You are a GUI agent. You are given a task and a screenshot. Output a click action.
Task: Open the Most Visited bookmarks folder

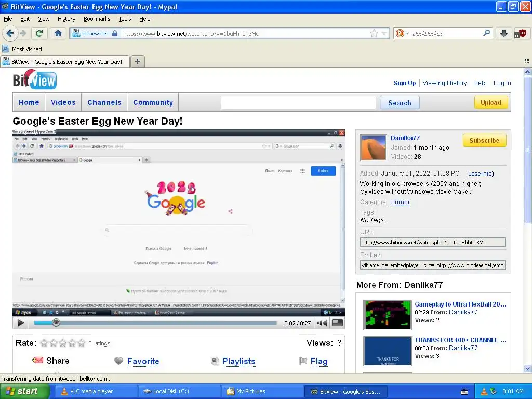pyautogui.click(x=22, y=49)
